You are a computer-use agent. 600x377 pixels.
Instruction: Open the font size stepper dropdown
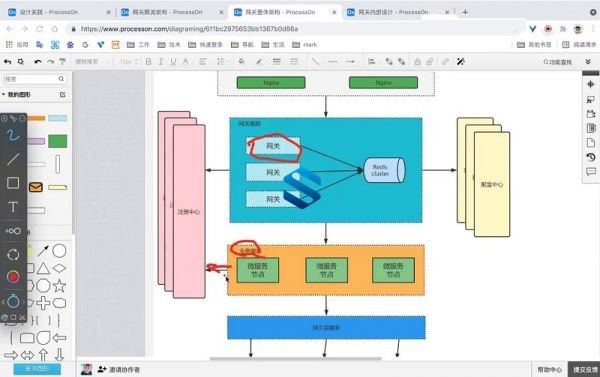click(128, 62)
